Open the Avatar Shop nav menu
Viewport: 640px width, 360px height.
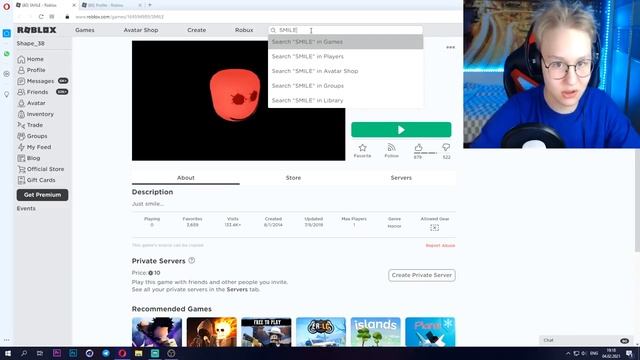pyautogui.click(x=141, y=30)
